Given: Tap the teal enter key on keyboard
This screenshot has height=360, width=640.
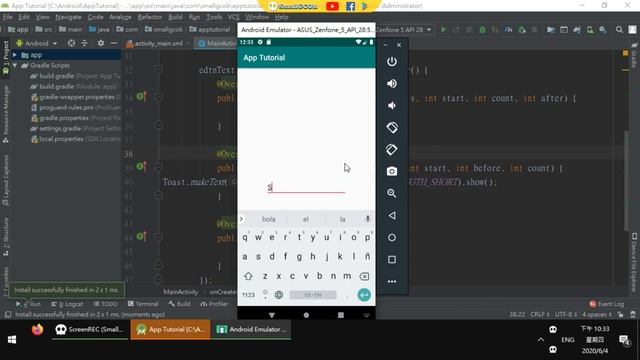Looking at the screenshot, I should click(x=364, y=295).
